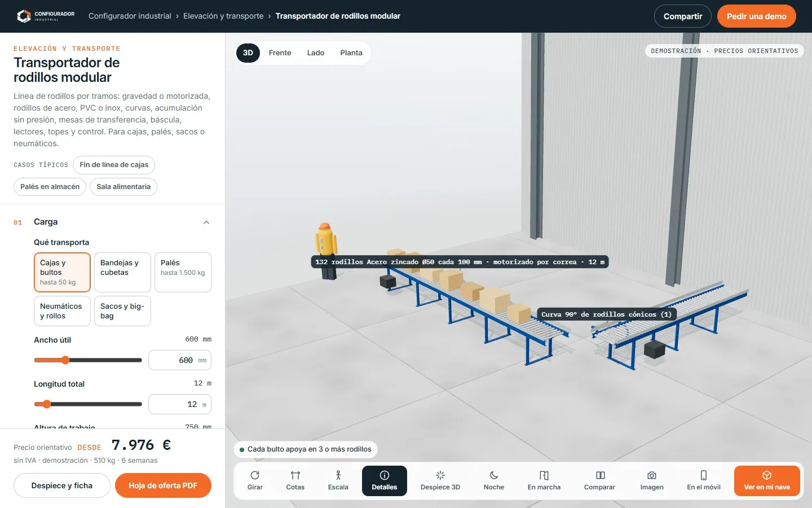Go to Configurador industrial breadcrumb
This screenshot has width=812, height=508.
pos(130,16)
